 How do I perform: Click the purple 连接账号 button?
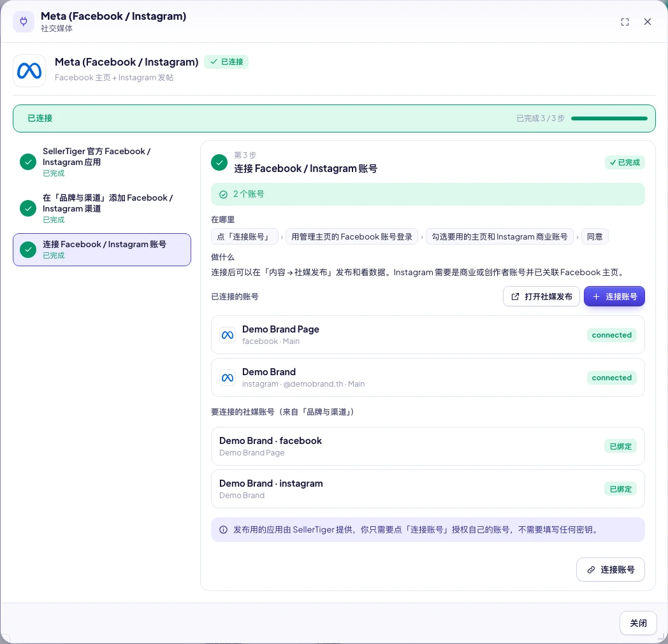(614, 296)
